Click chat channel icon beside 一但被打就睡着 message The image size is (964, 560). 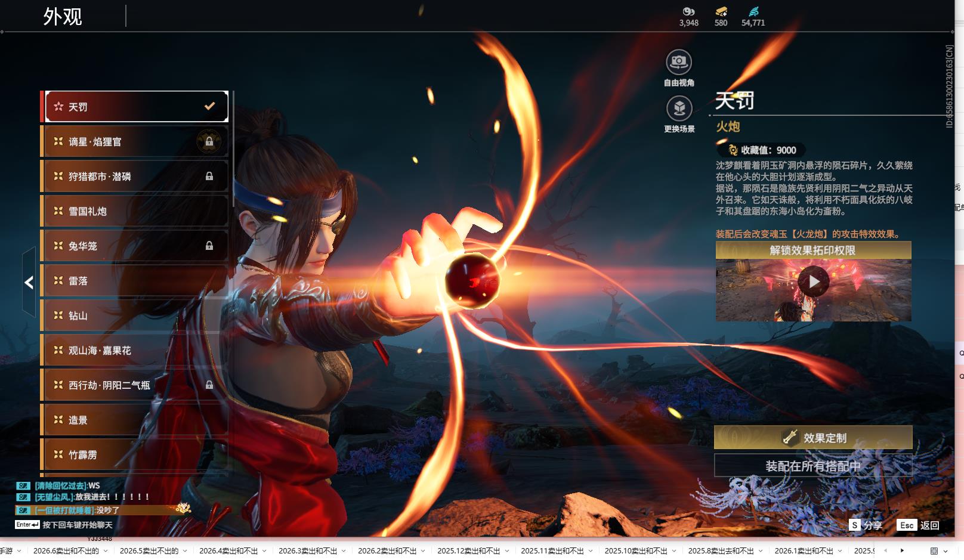pos(23,511)
